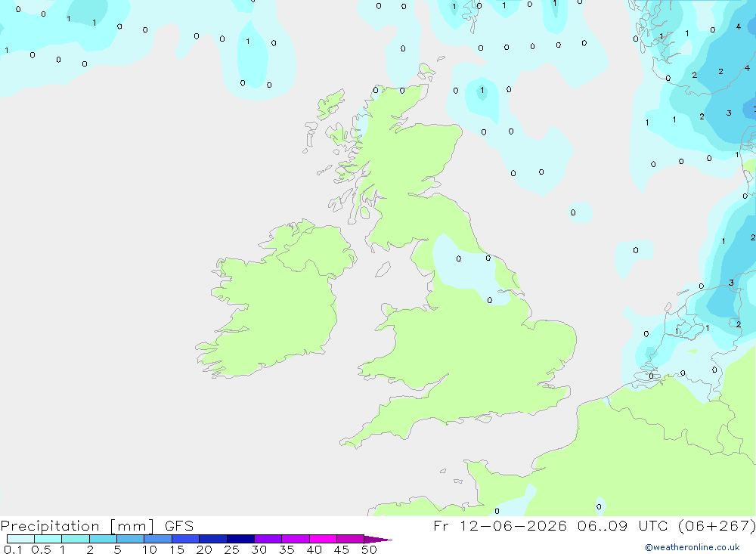Screen dimensions: 756x554
Task: Click legend scale label '10'
Action: 149,549
